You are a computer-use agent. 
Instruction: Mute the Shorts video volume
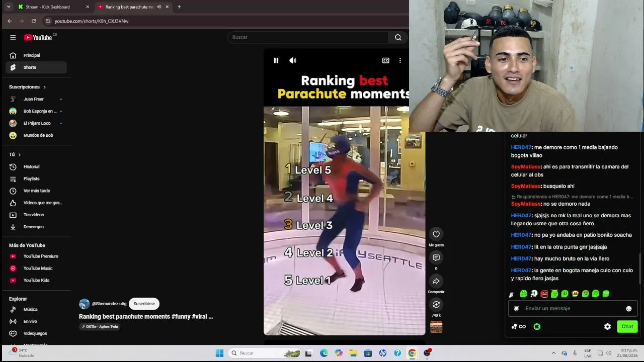point(293,60)
